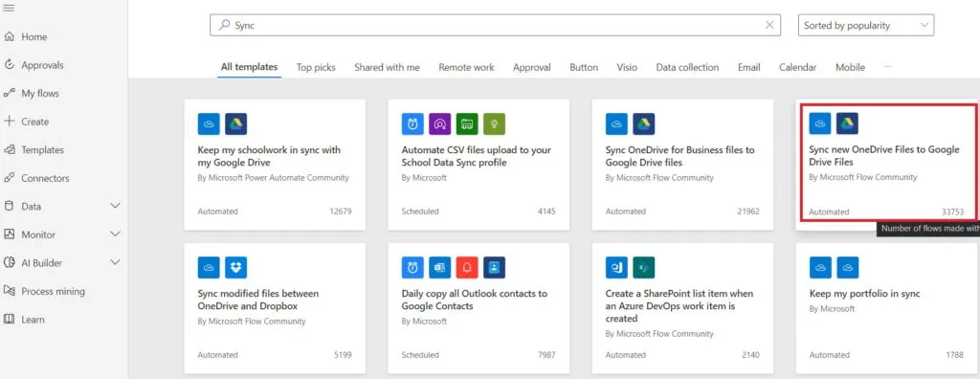Click the Connectors plug icon
980x379 pixels.
pyautogui.click(x=9, y=178)
